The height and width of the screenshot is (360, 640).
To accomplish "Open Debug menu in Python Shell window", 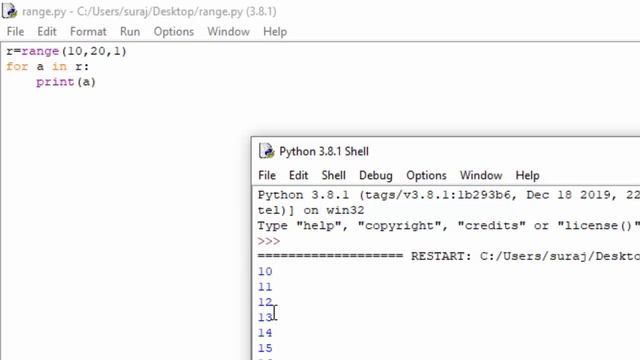I will (x=376, y=176).
